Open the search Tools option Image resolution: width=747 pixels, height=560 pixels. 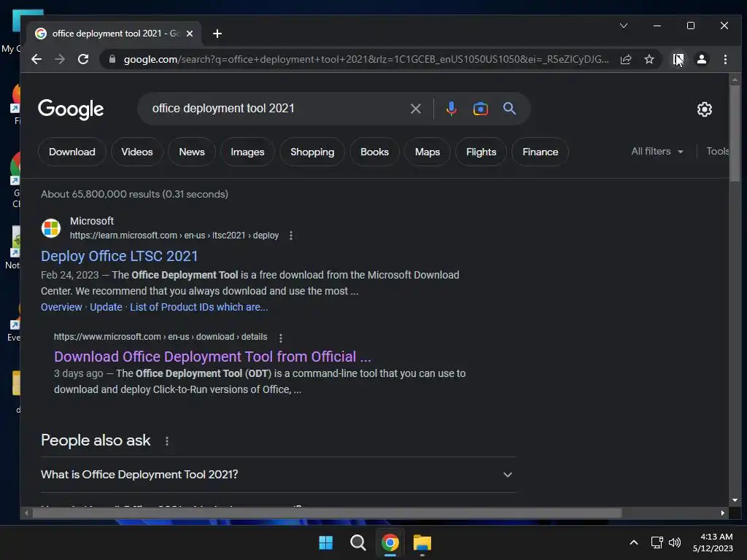coord(718,152)
